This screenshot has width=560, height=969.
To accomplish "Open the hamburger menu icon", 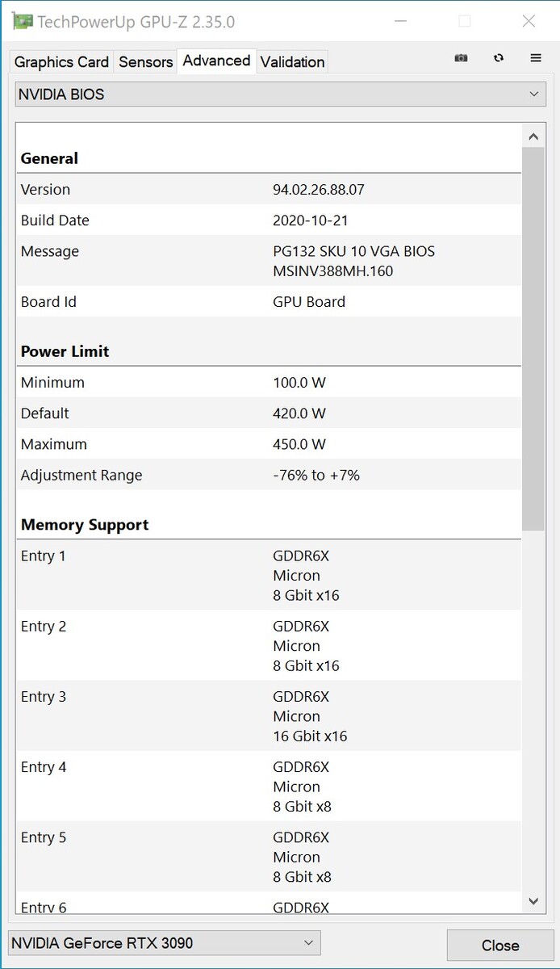I will pos(536,58).
